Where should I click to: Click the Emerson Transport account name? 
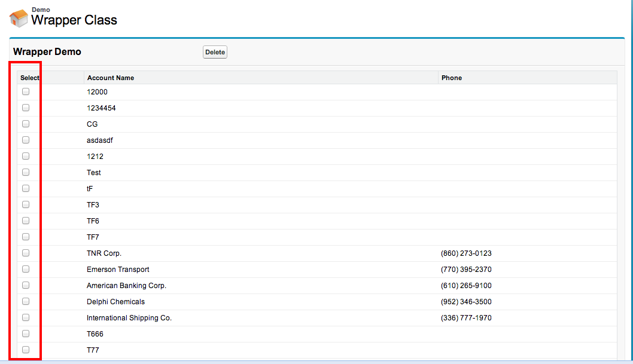[118, 270]
